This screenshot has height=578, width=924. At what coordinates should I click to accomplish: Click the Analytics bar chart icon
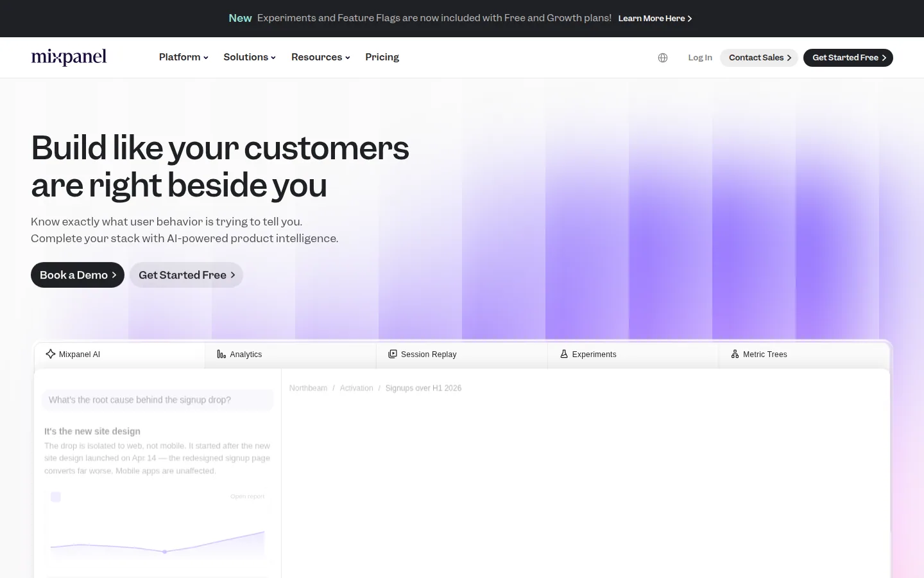point(221,355)
